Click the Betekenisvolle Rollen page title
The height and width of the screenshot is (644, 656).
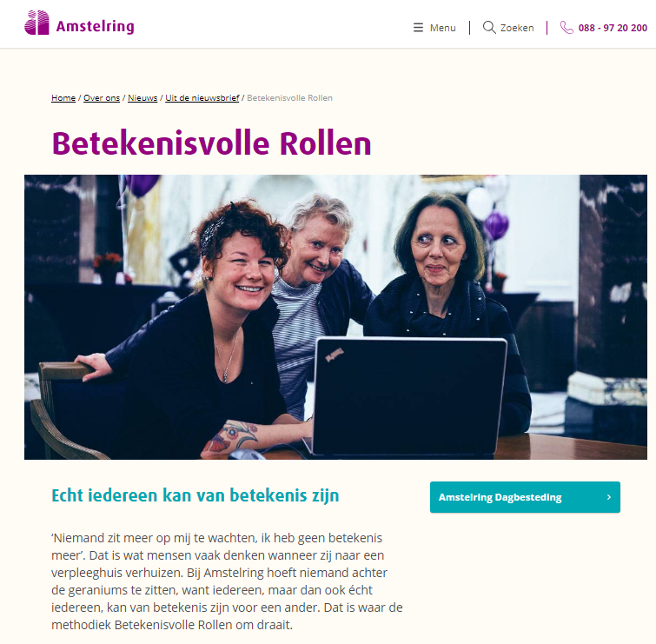(211, 143)
